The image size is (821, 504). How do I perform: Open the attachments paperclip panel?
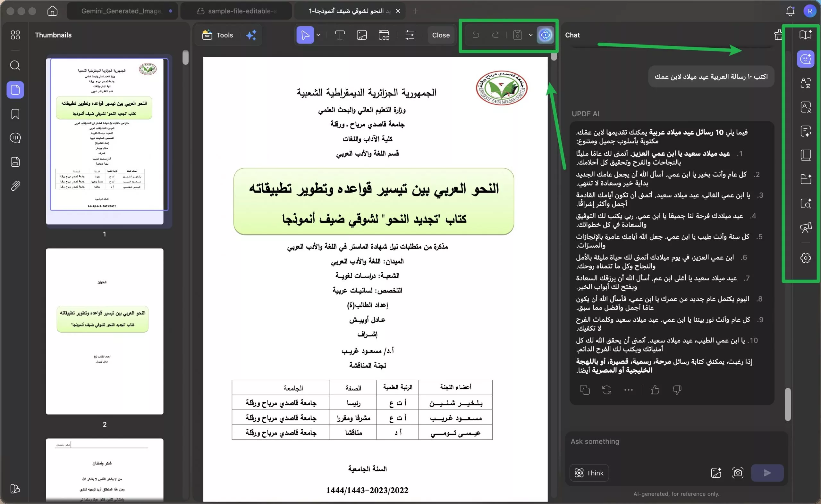[x=15, y=186]
